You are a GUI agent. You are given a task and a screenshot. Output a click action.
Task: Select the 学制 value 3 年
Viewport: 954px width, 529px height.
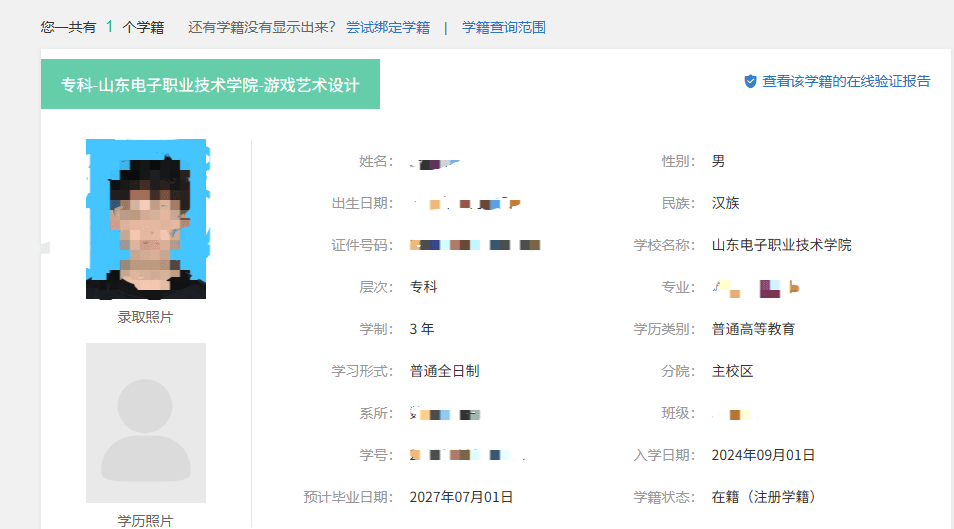pos(422,329)
